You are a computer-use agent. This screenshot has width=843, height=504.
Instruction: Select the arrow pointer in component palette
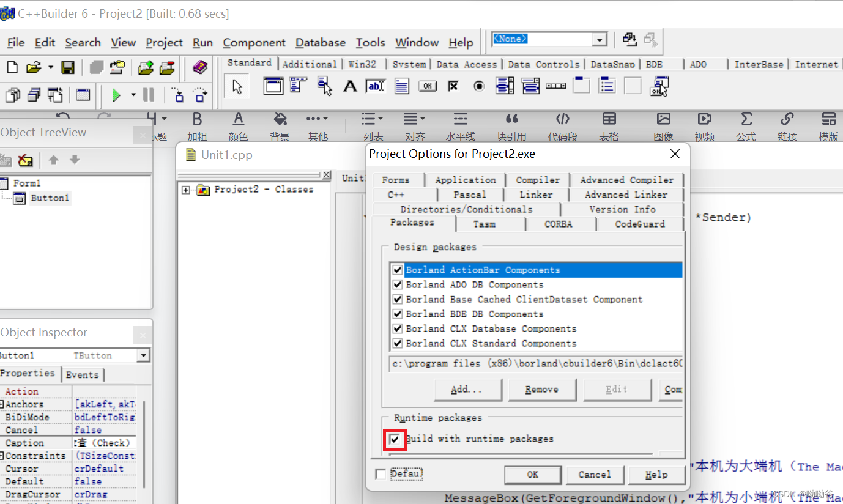(237, 86)
